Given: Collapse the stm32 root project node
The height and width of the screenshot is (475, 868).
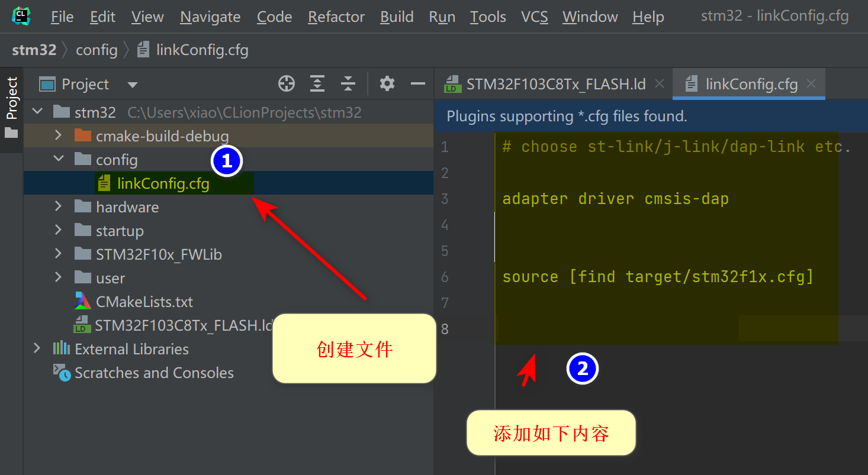Looking at the screenshot, I should click(x=37, y=112).
